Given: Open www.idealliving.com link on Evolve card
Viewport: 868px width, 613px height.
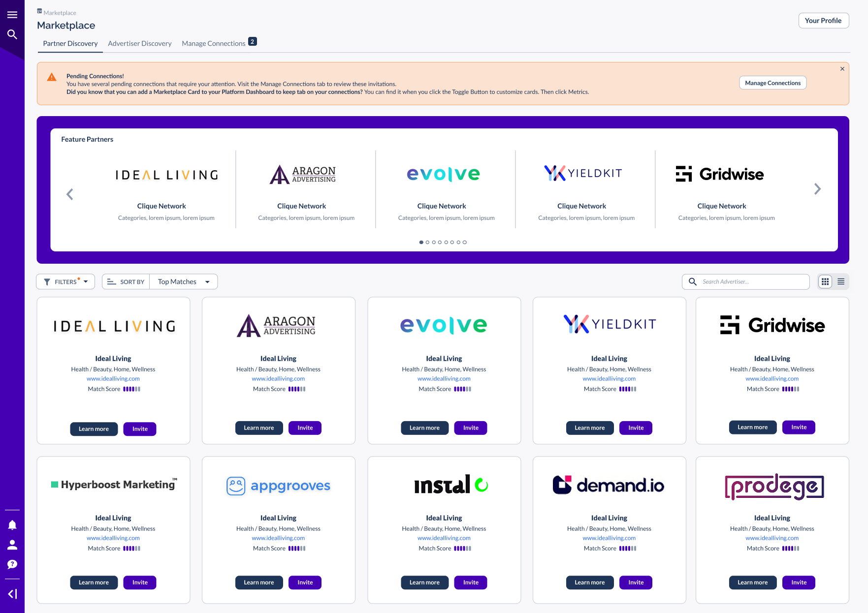Looking at the screenshot, I should 444,379.
